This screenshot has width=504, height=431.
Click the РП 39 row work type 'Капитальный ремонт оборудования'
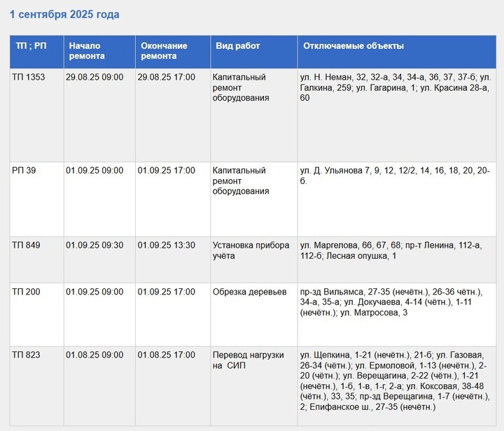[254, 199]
